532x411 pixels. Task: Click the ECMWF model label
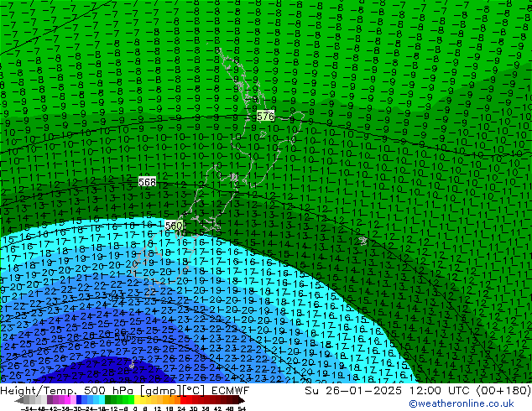(231, 391)
